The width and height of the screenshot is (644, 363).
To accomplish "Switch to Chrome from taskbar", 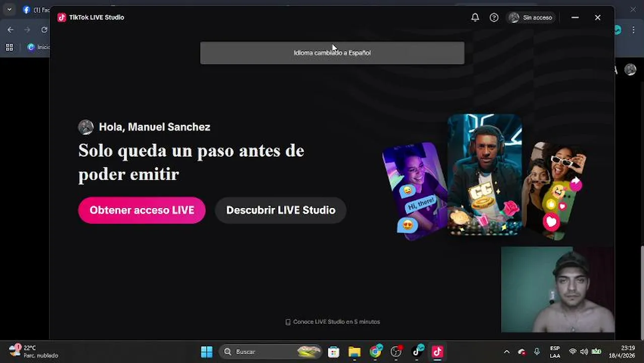I will [x=375, y=352].
